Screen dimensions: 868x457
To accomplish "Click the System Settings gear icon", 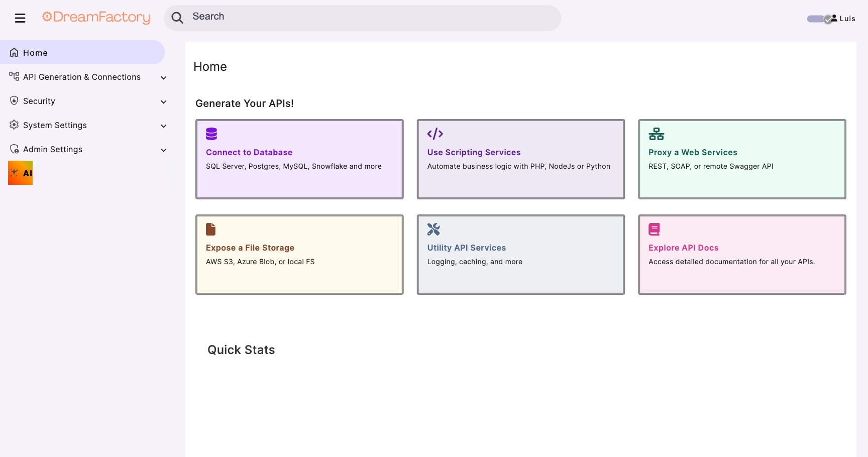I will pyautogui.click(x=14, y=125).
